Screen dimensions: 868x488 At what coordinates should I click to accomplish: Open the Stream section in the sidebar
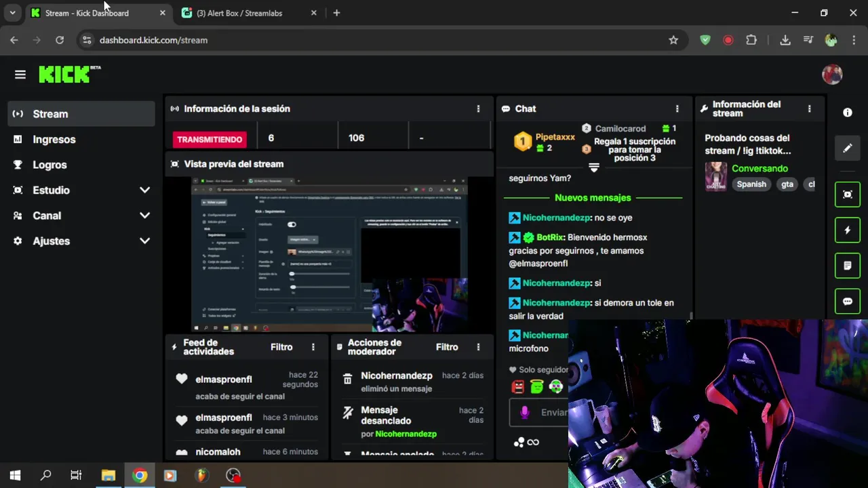(x=81, y=114)
